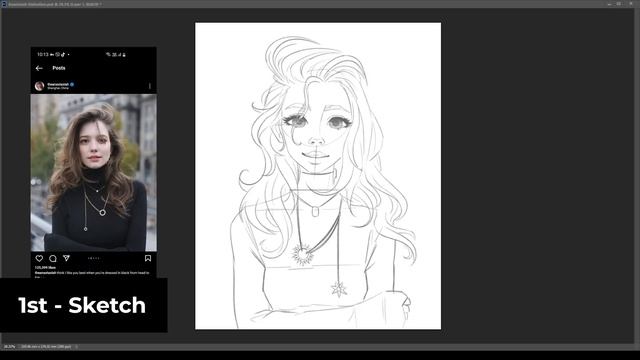The width and height of the screenshot is (640, 360).
Task: Tap the comment bubble icon under photo
Action: tap(53, 258)
